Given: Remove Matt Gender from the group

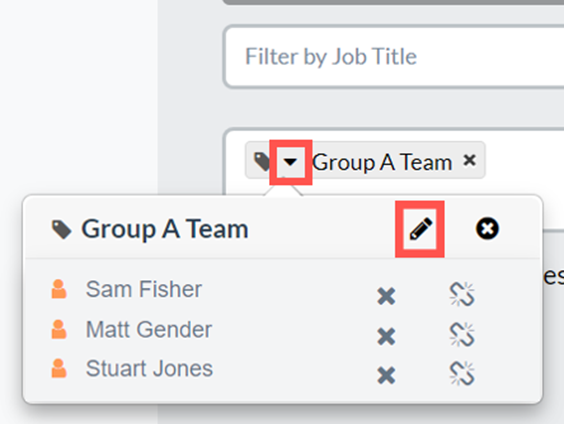Looking at the screenshot, I should 386,336.
